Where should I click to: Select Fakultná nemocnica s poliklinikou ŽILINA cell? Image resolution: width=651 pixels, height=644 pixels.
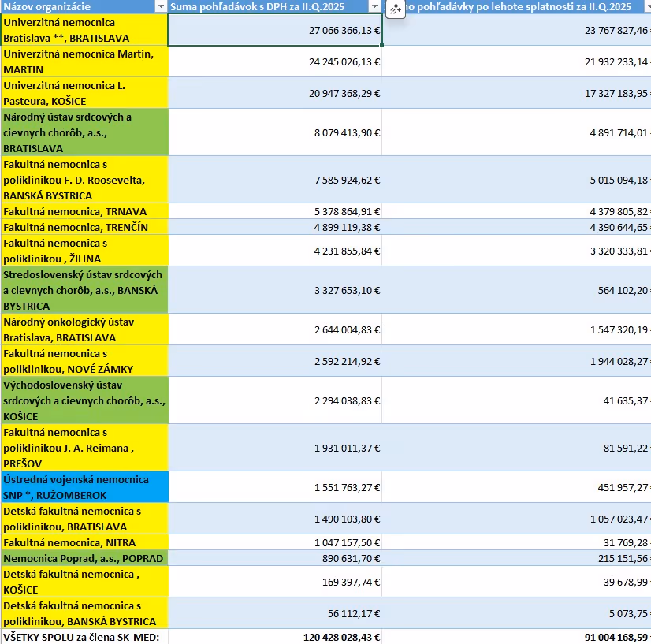pos(84,251)
